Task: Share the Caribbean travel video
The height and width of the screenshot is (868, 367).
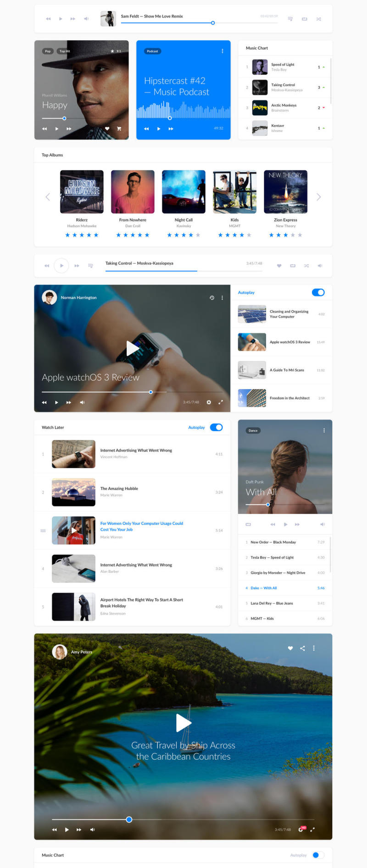Action: click(x=302, y=648)
